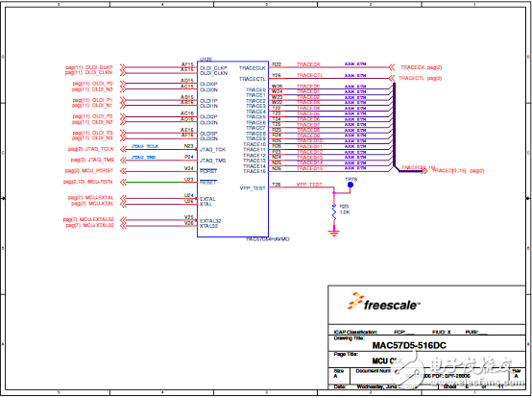
Task: Click the JTAG_TMS pin on the chip
Action: 213,161
